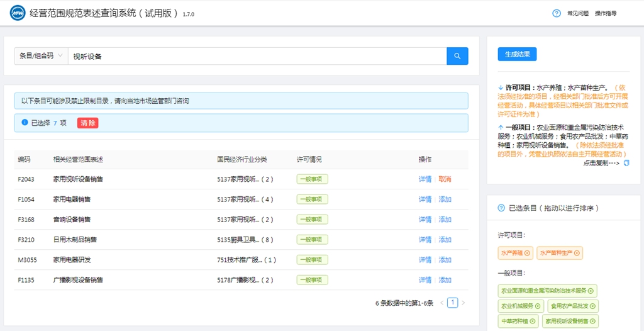View 详情 for 家用电器研发
The height and width of the screenshot is (331, 644).
tap(425, 260)
